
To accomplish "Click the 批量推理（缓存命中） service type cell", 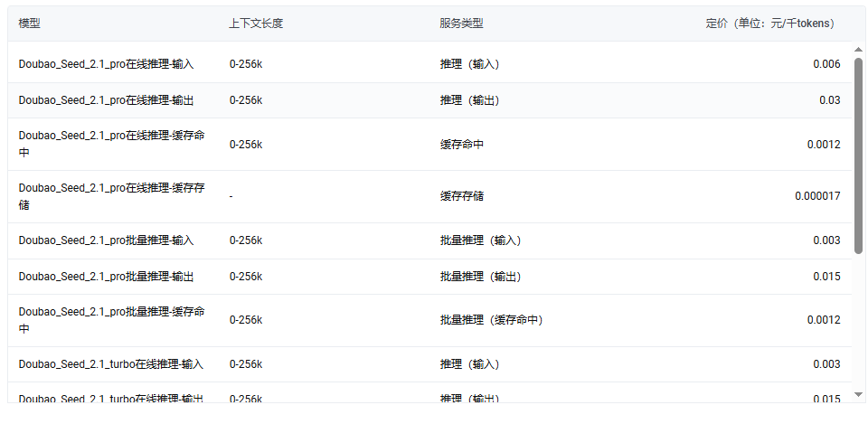I will 492,320.
